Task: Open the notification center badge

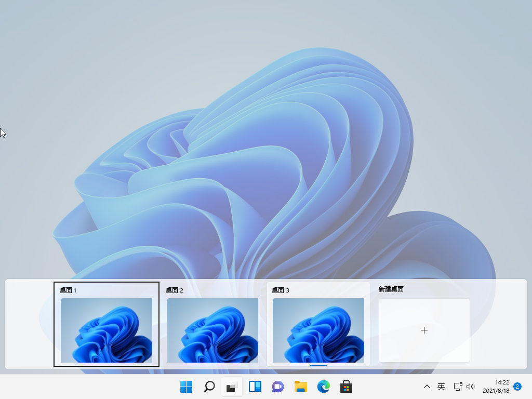Action: click(x=516, y=387)
